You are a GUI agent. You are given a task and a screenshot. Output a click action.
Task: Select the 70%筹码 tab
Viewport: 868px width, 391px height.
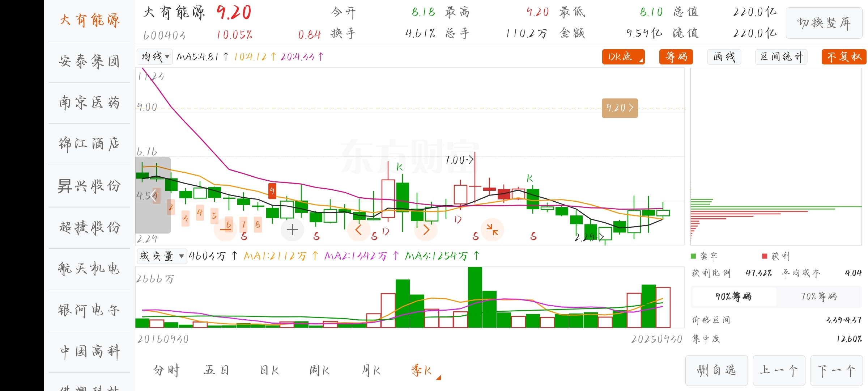(x=819, y=297)
